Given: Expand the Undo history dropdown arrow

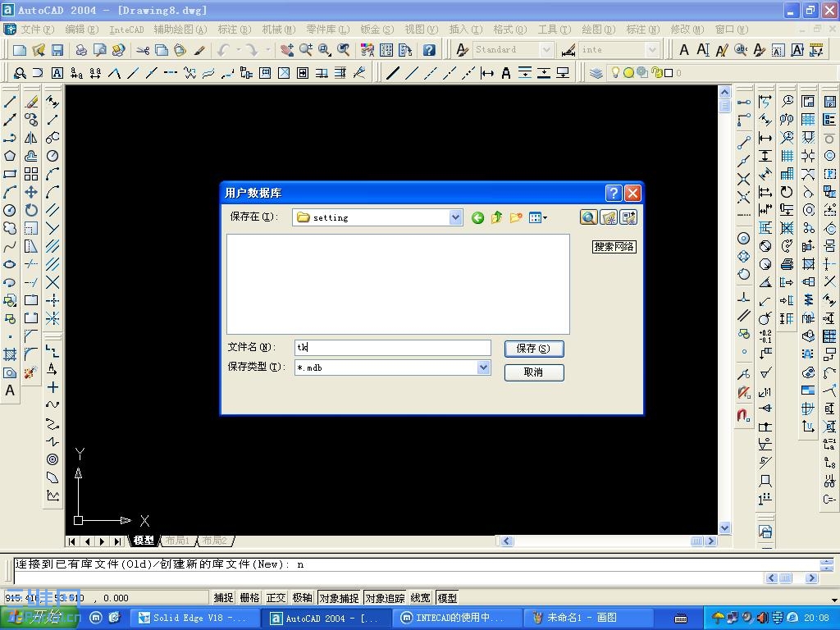Looking at the screenshot, I should (238, 50).
